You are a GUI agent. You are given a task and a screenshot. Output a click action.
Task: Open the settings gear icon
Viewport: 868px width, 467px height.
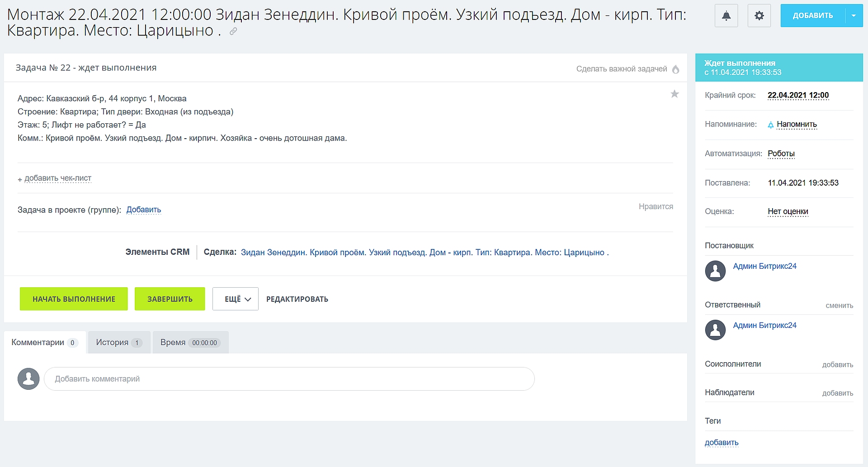[759, 16]
